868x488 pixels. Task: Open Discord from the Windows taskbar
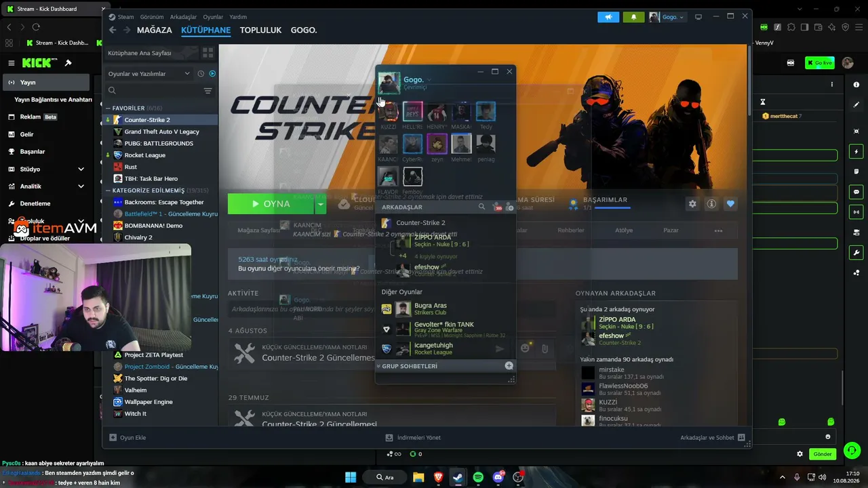click(498, 477)
